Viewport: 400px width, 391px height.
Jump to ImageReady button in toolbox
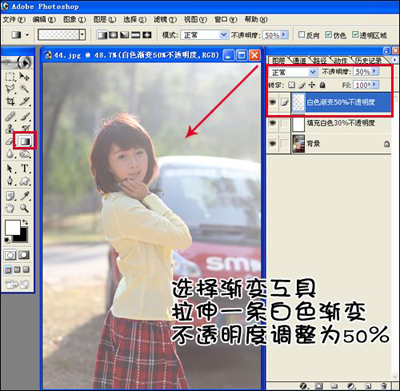[17, 284]
